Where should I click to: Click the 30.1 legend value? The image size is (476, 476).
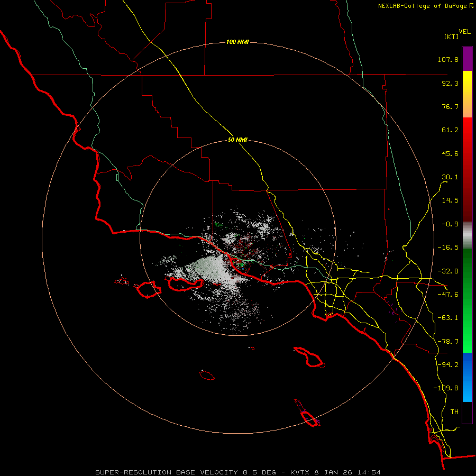click(450, 177)
